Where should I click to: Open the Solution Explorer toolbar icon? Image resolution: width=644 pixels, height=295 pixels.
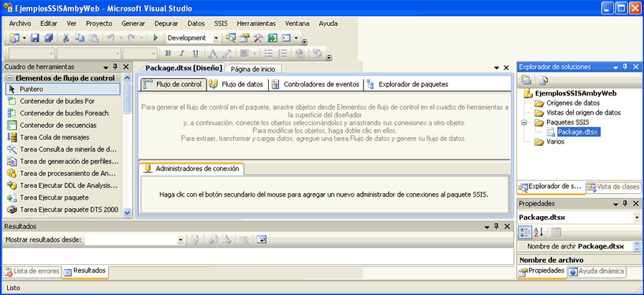click(x=230, y=38)
